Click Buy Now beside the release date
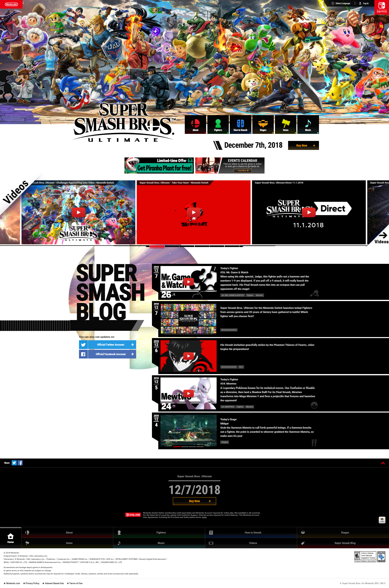This screenshot has width=389, height=588. click(303, 146)
